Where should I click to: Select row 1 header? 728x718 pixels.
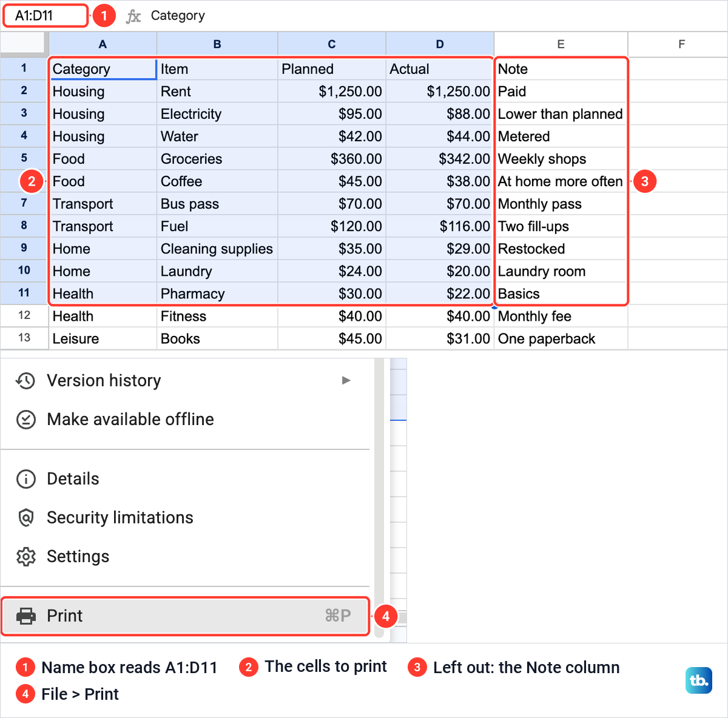click(24, 68)
